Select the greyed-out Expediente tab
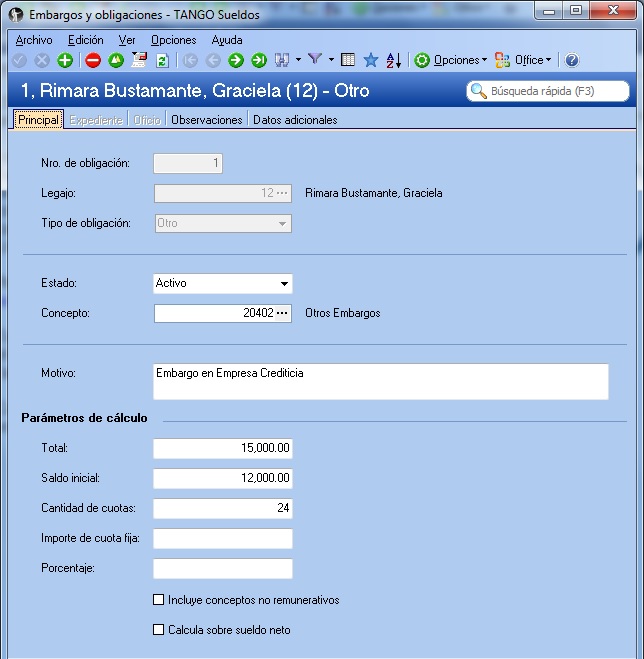The height and width of the screenshot is (659, 644). tap(96, 120)
